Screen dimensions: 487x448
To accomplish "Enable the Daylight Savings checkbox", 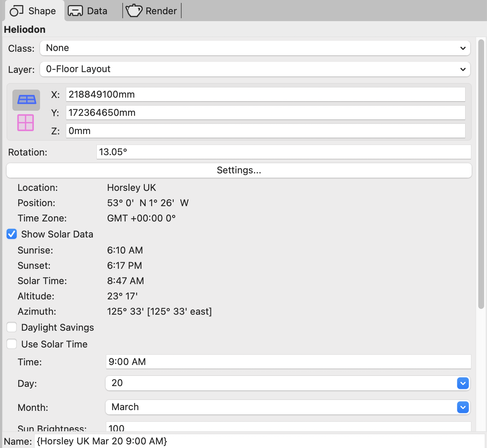I will pos(12,327).
